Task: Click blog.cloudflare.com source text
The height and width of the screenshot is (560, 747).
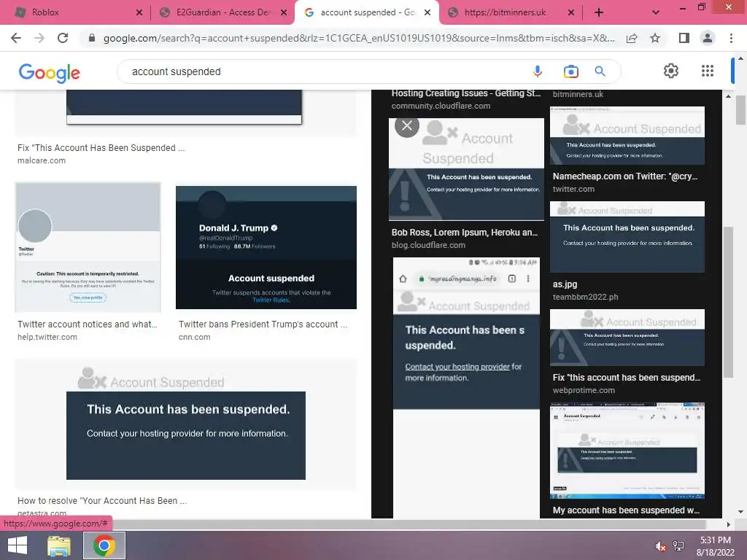Action: pos(428,245)
